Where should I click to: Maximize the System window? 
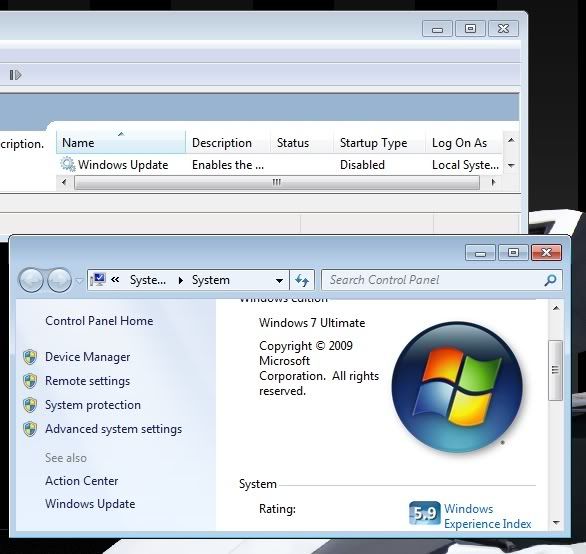(513, 253)
